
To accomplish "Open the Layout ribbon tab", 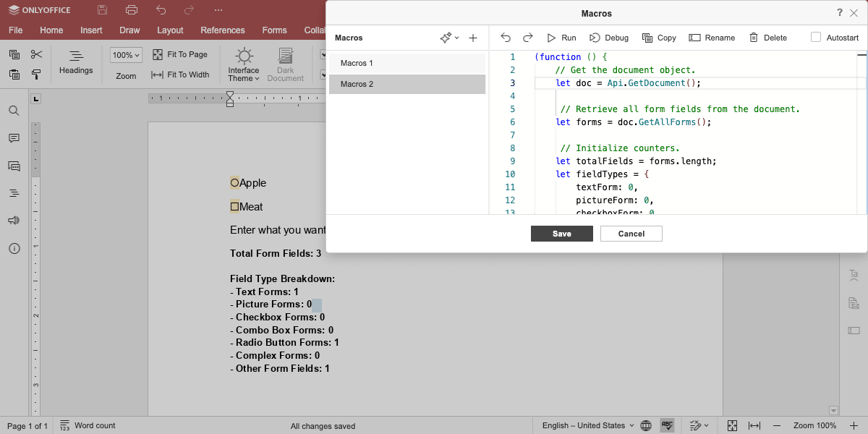I will [x=170, y=30].
